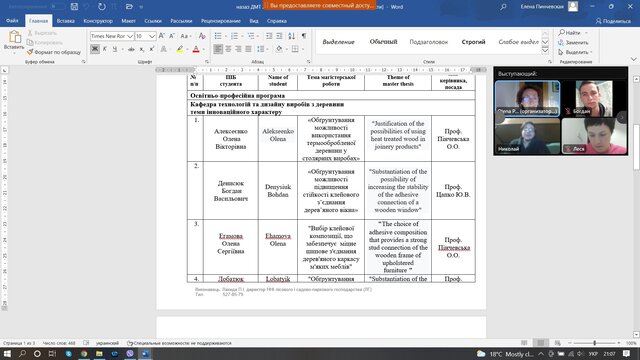Open Find (Найти) dropdown arrow
The height and width of the screenshot is (360, 640).
tap(586, 33)
